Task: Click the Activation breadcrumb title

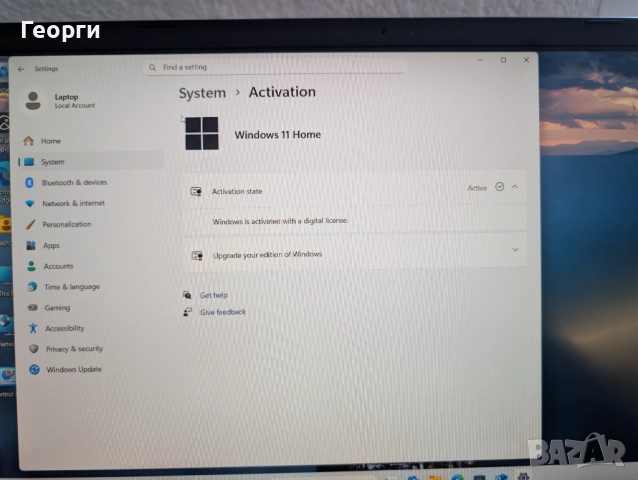Action: pos(282,92)
